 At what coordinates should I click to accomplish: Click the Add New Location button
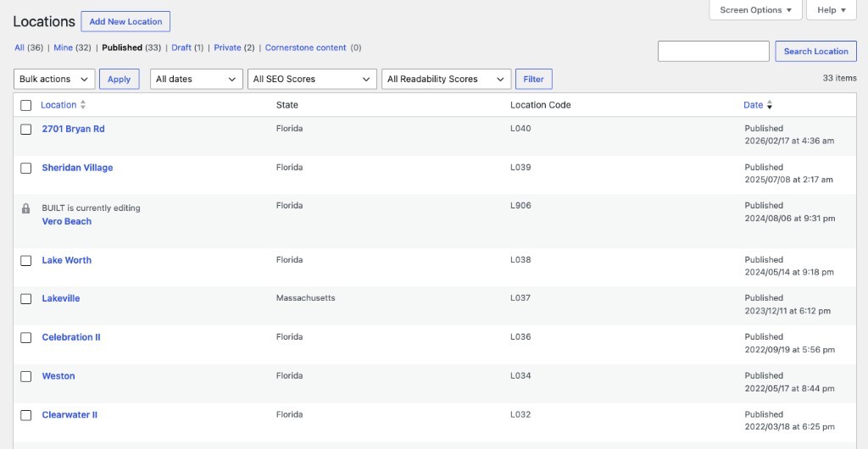pyautogui.click(x=125, y=21)
